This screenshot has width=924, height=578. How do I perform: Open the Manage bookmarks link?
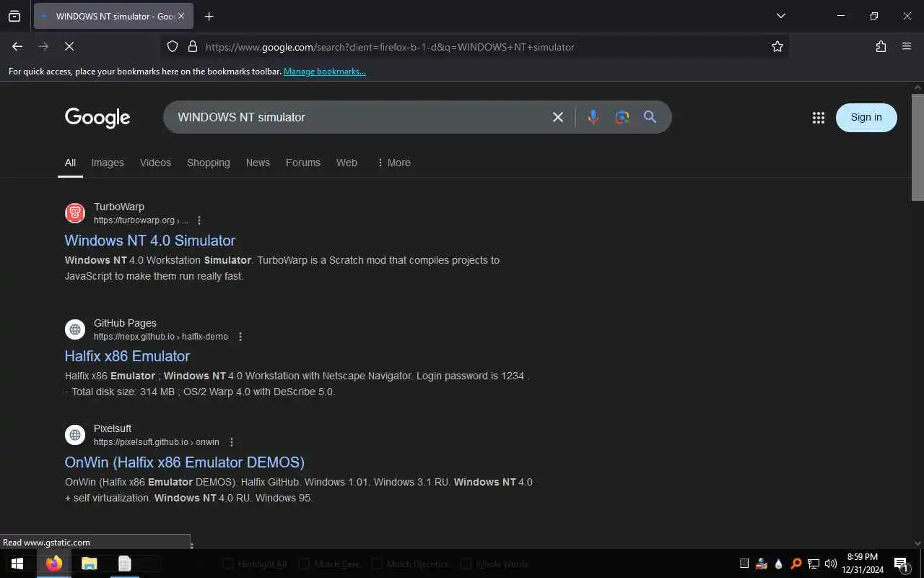(324, 72)
